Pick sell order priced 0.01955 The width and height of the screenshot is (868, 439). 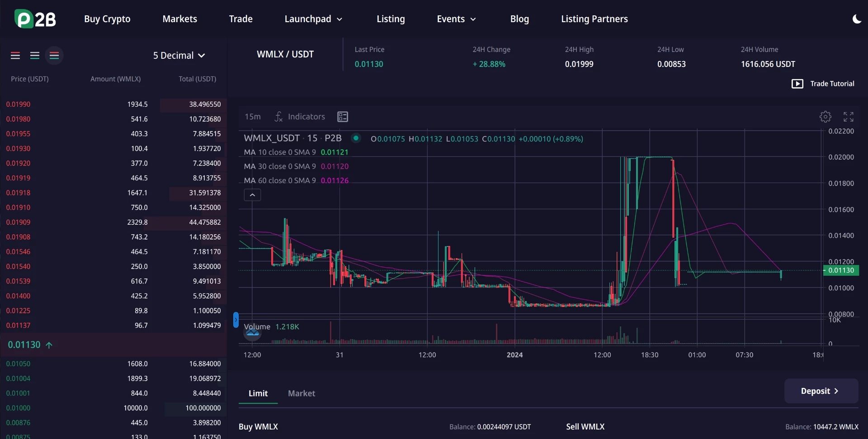(x=113, y=134)
